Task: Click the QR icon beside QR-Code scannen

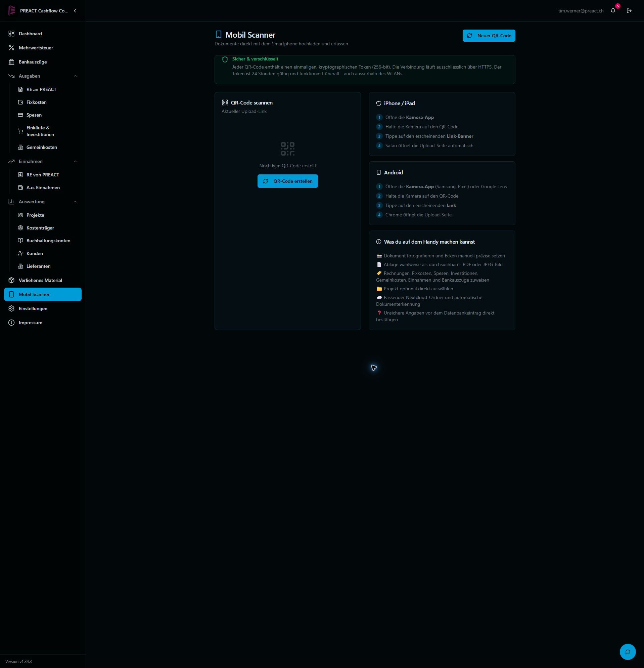Action: point(225,102)
